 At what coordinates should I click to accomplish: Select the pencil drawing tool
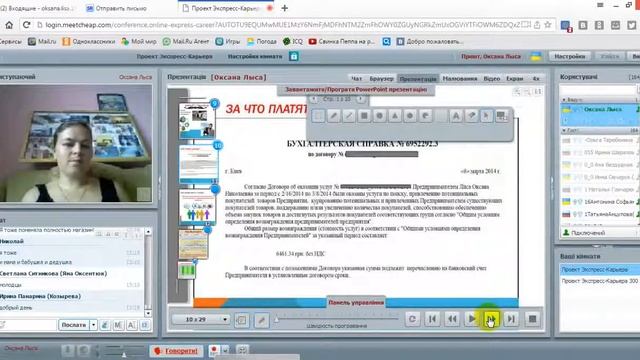click(333, 116)
